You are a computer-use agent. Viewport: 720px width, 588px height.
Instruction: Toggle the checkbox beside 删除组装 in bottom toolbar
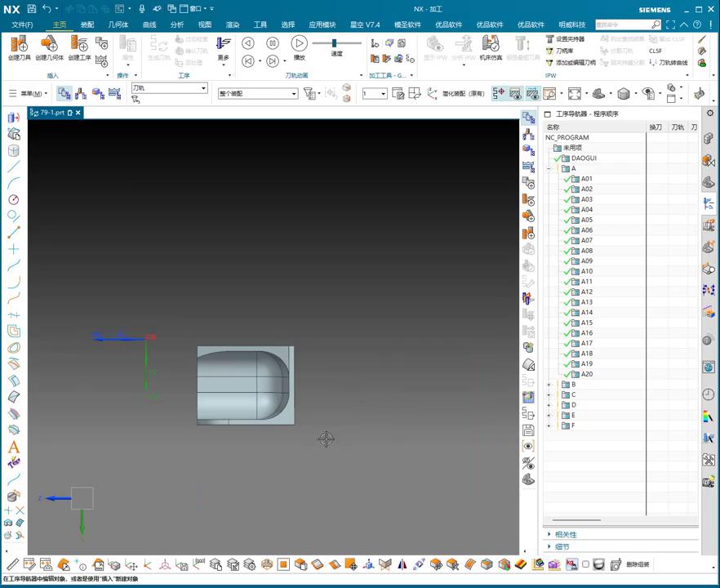585,564
